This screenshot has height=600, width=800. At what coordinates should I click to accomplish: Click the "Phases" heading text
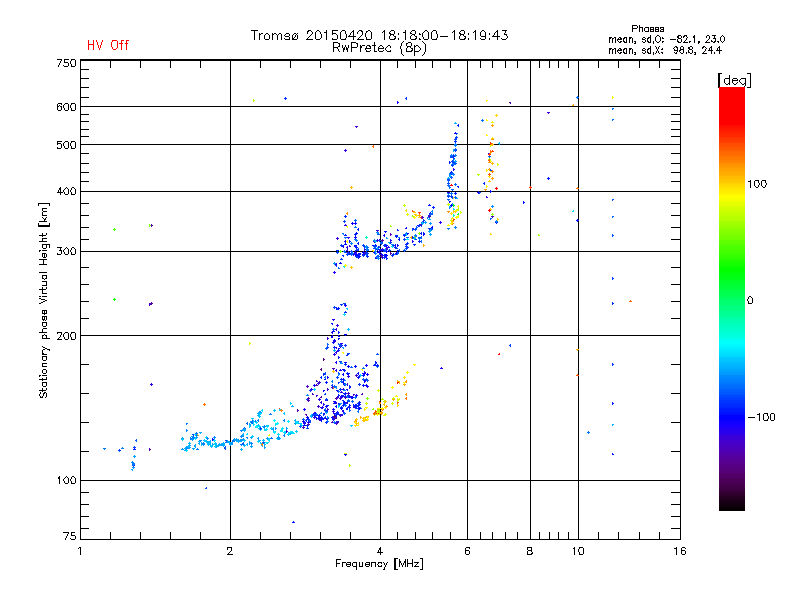647,29
